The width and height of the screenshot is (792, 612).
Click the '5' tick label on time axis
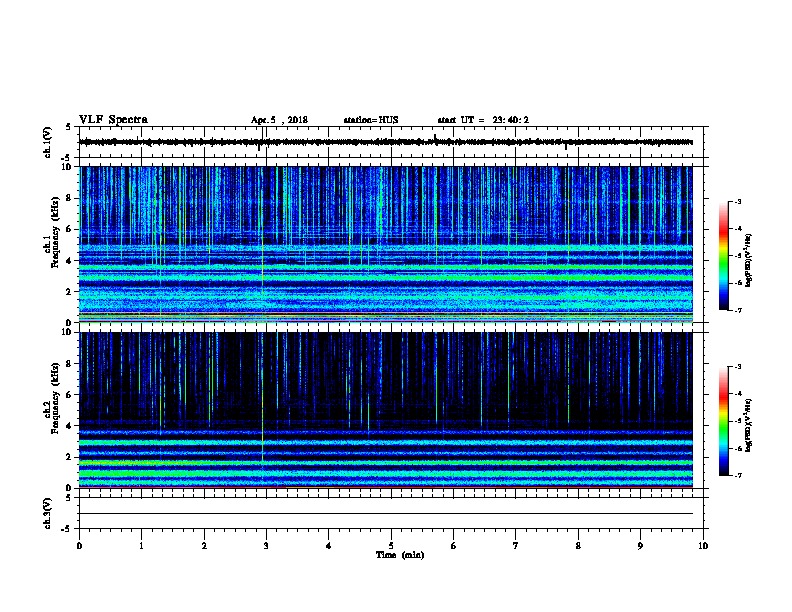(x=391, y=545)
